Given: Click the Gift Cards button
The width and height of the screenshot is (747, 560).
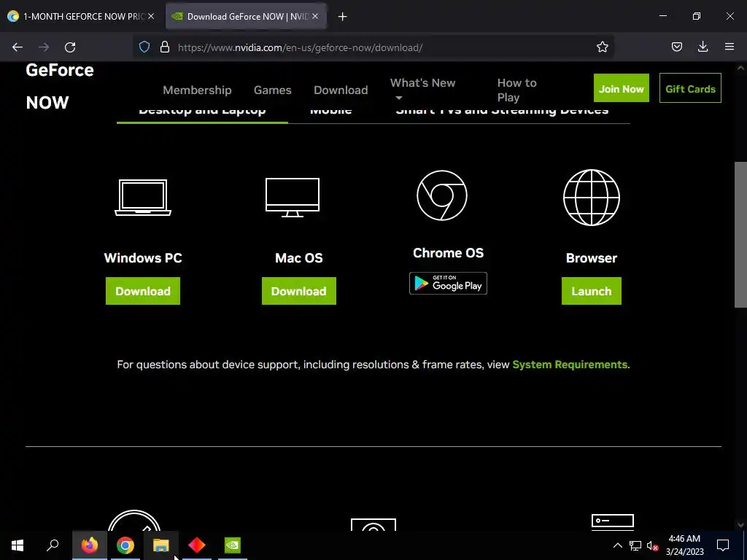Looking at the screenshot, I should pos(690,88).
